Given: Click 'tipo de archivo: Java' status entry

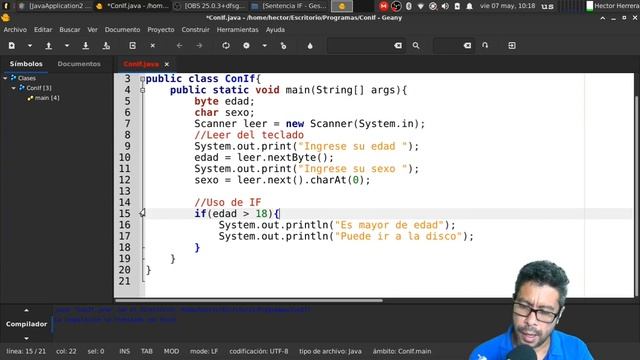Looking at the screenshot, I should point(330,351).
